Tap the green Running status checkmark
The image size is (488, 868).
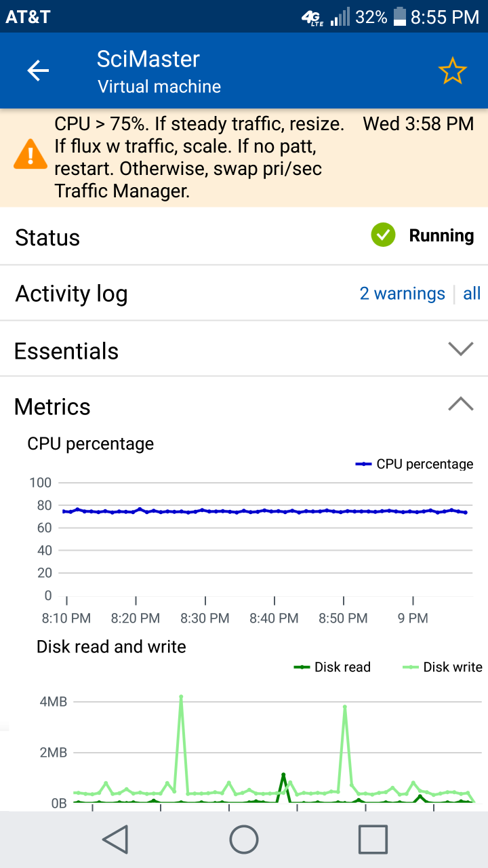[383, 235]
